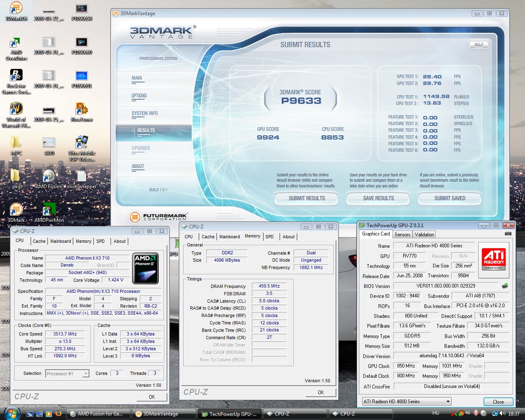
Task: Click the 3DMarkVantage taskbar button
Action: pyautogui.click(x=164, y=414)
